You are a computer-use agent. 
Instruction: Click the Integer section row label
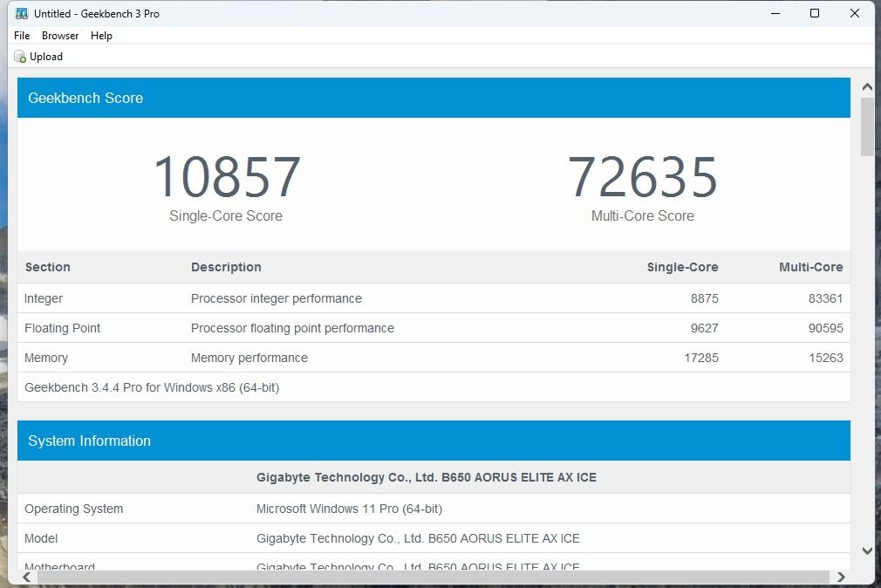point(44,298)
